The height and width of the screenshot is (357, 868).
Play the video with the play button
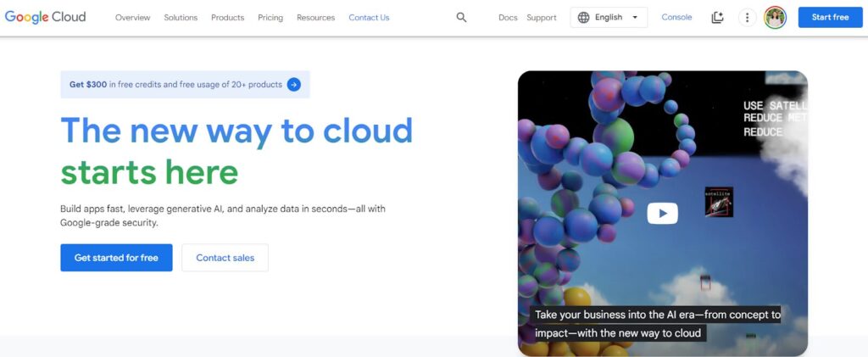point(662,214)
